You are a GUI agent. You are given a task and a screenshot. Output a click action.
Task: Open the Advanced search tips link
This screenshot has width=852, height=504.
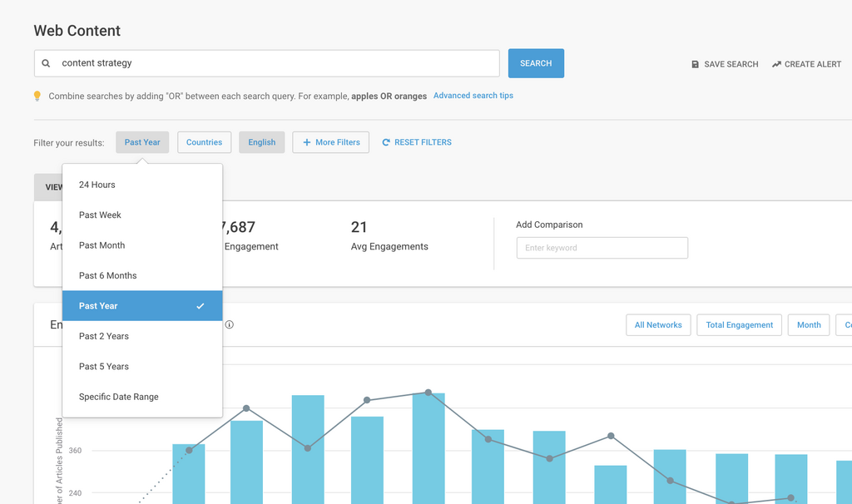pyautogui.click(x=473, y=96)
